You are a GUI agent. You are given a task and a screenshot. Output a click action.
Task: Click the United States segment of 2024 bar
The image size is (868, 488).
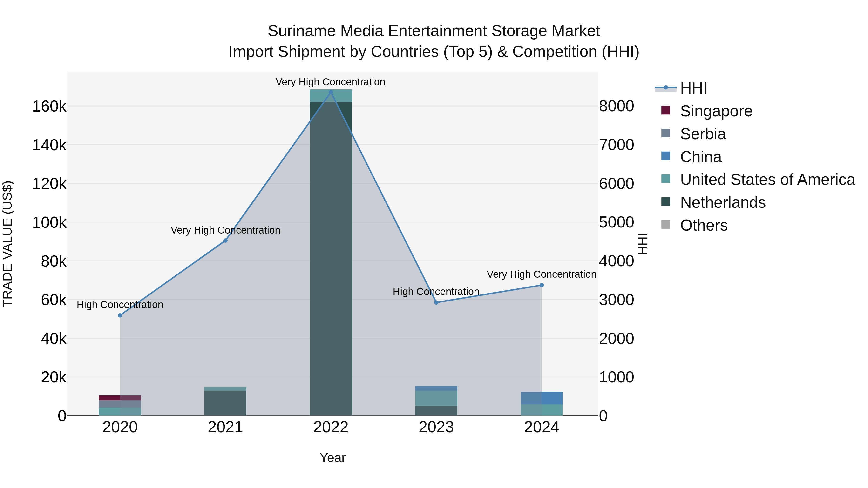[x=542, y=410]
